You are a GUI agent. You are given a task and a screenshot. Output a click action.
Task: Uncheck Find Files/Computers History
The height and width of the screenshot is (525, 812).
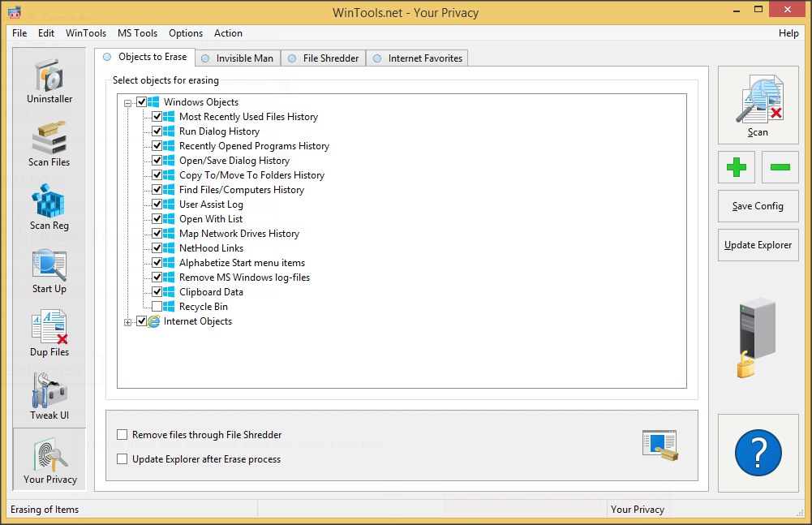(x=157, y=190)
